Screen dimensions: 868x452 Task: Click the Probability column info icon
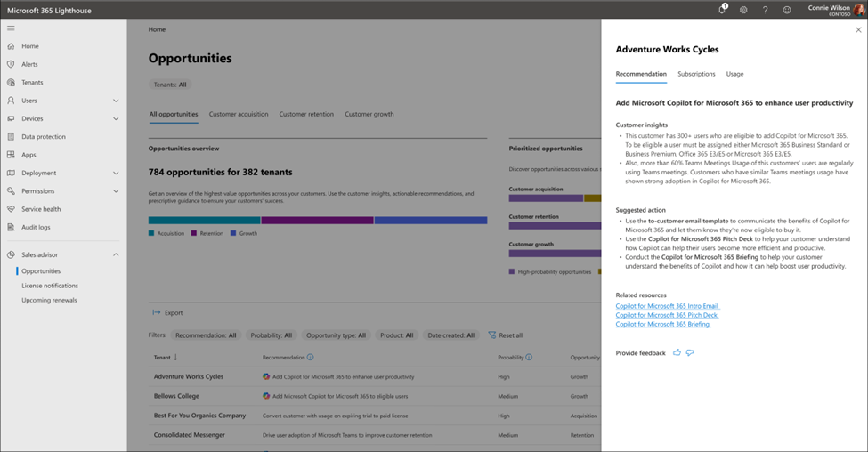[x=529, y=358]
